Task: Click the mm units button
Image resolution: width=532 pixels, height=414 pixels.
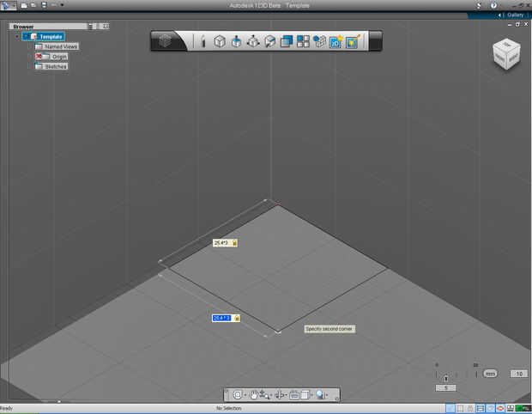Action: [490, 374]
